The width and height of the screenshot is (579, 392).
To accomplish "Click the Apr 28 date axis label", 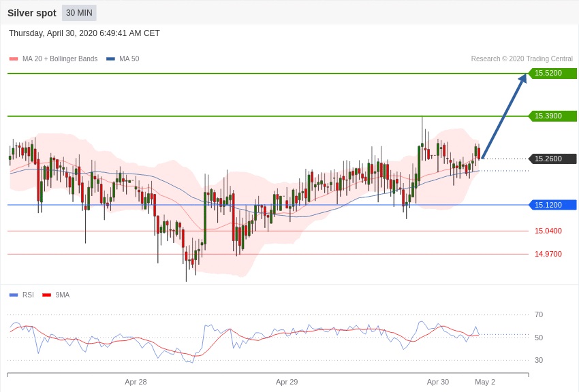I will tap(136, 382).
